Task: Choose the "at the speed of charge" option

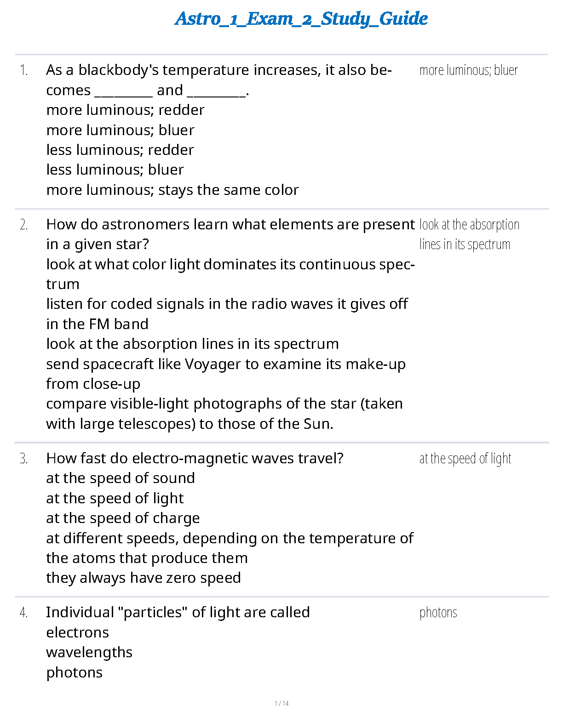Action: tap(123, 518)
